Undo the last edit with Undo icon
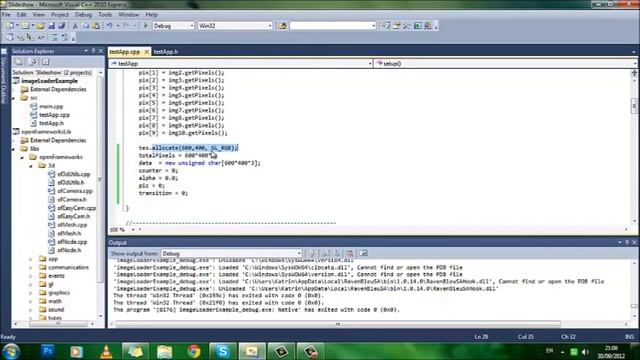 [x=109, y=26]
